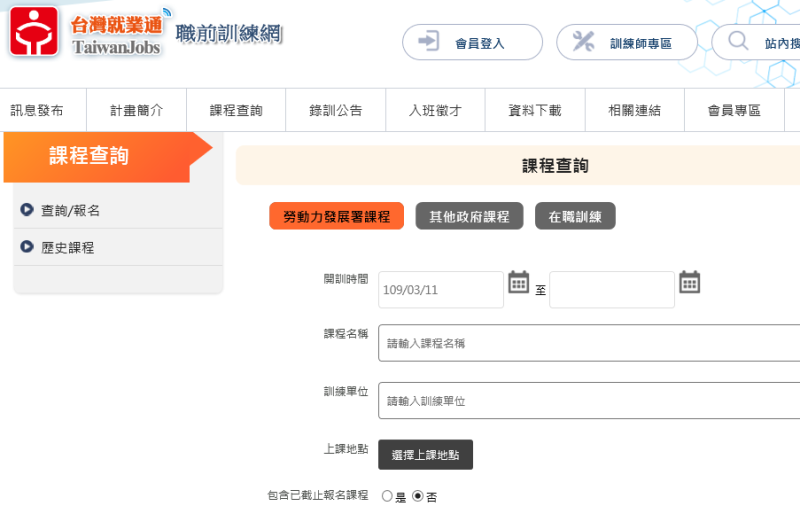Open the end date calendar icon
This screenshot has width=800, height=506.
(x=689, y=282)
